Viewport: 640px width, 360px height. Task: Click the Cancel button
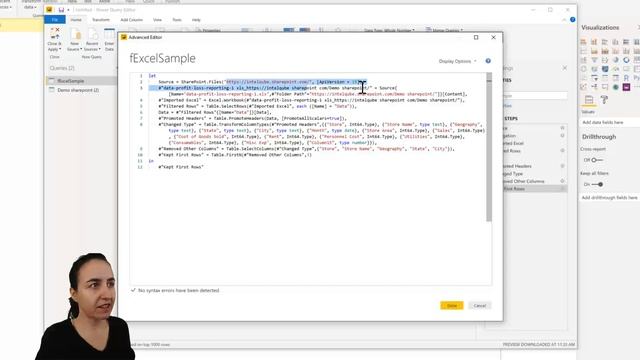pyautogui.click(x=480, y=305)
